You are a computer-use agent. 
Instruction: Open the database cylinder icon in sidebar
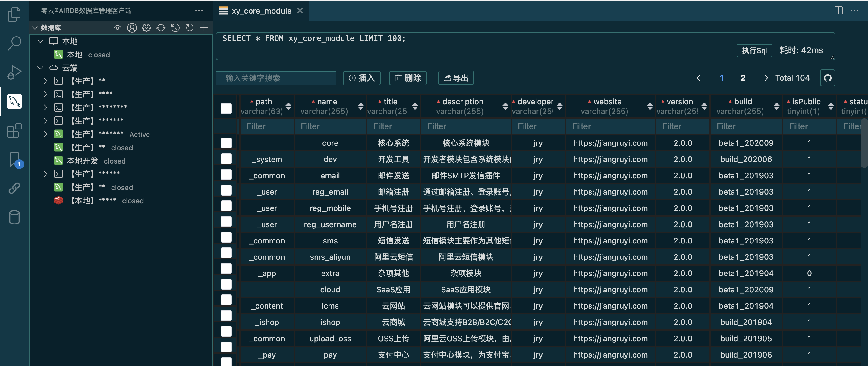(14, 217)
